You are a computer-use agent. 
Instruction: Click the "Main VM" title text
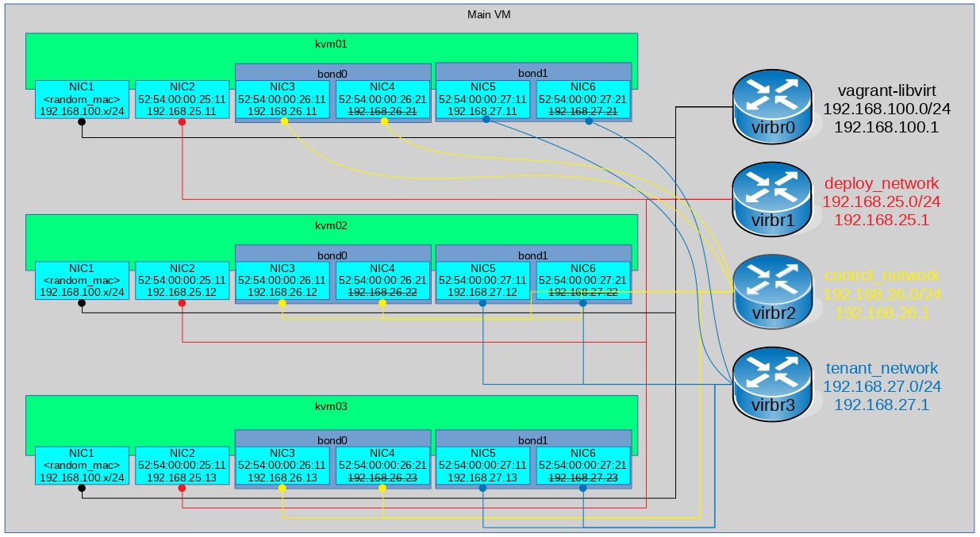point(490,14)
